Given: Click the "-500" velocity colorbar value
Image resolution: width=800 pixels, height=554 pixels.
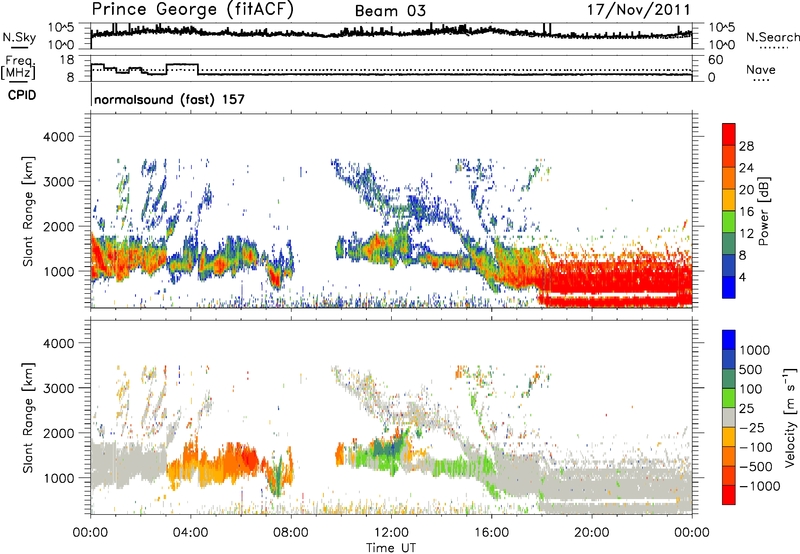Looking at the screenshot, I should click(x=756, y=467).
